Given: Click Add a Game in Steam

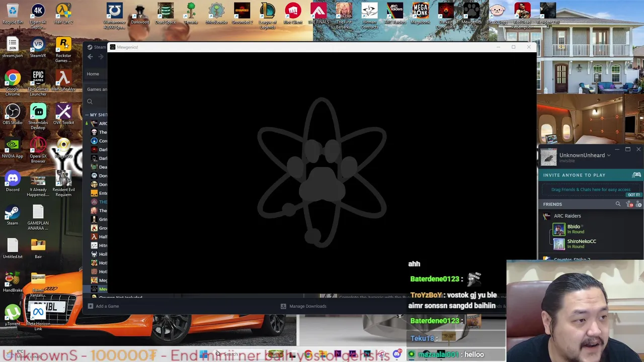Looking at the screenshot, I should tap(103, 306).
